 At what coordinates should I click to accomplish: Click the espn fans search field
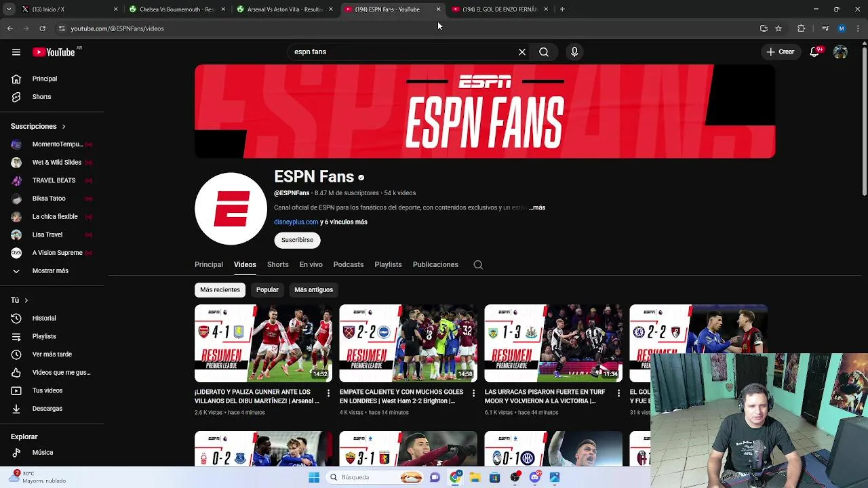(403, 52)
